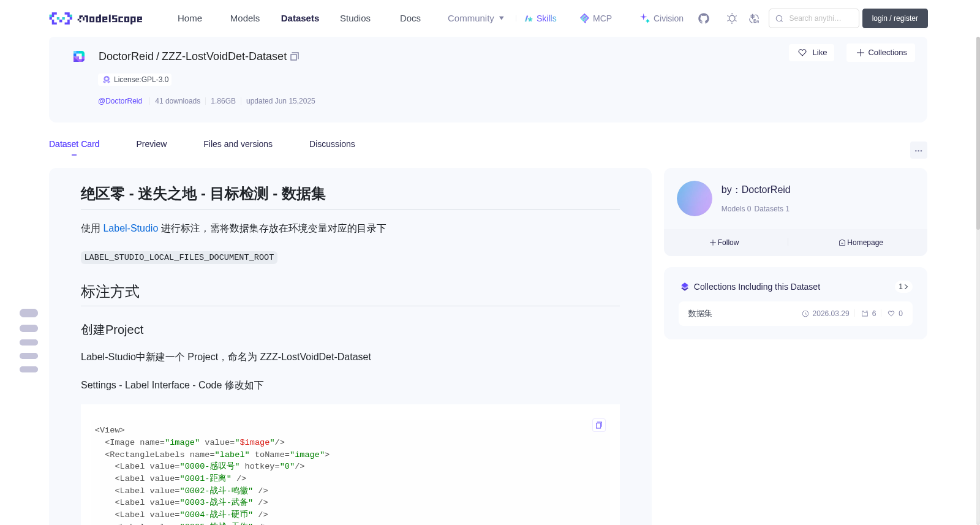Open the Civision link
This screenshot has height=525, width=980.
(661, 18)
